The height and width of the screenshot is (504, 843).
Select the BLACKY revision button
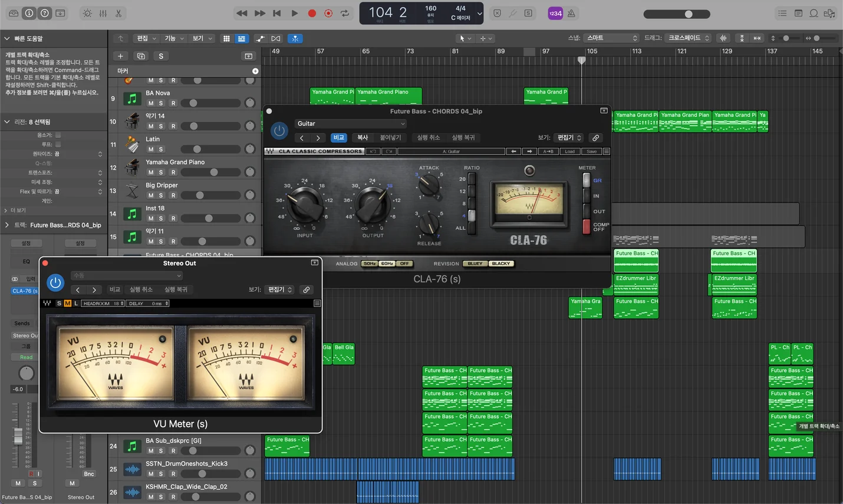pyautogui.click(x=501, y=263)
